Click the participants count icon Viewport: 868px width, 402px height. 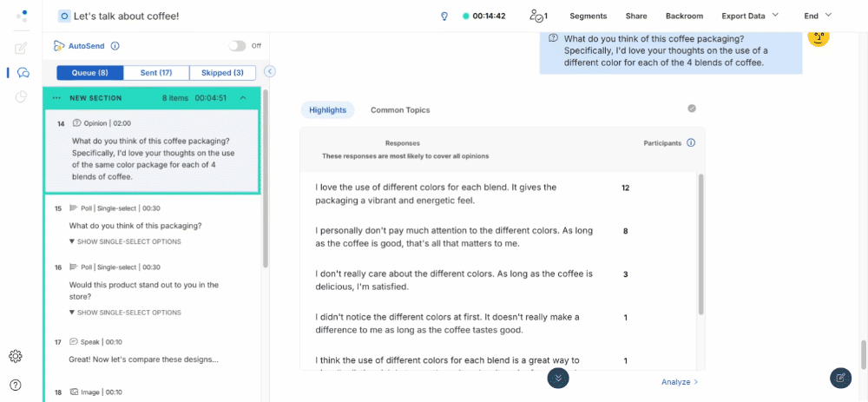pyautogui.click(x=538, y=16)
